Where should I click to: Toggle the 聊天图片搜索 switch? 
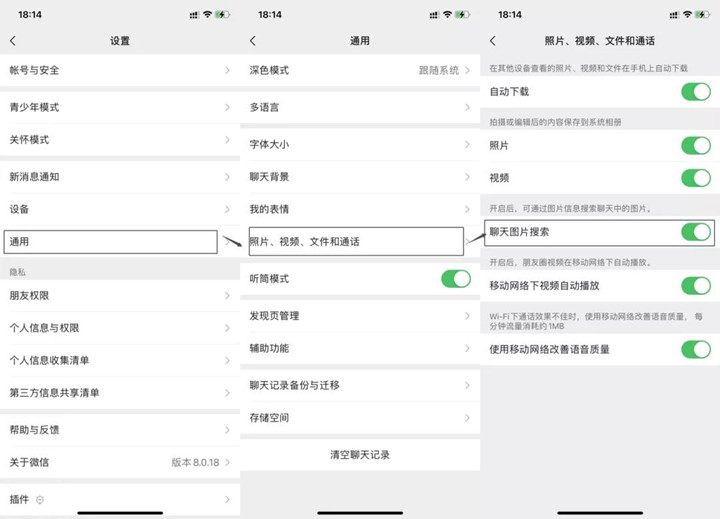point(695,232)
